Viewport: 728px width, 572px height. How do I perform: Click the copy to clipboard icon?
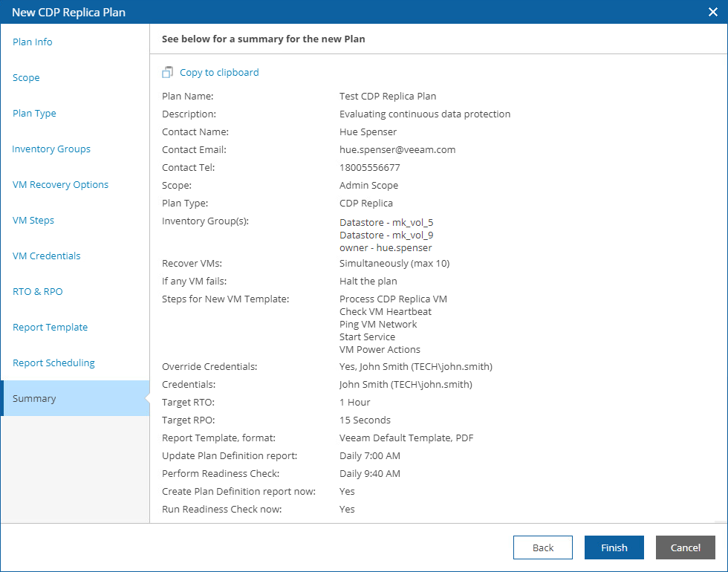pyautogui.click(x=167, y=73)
